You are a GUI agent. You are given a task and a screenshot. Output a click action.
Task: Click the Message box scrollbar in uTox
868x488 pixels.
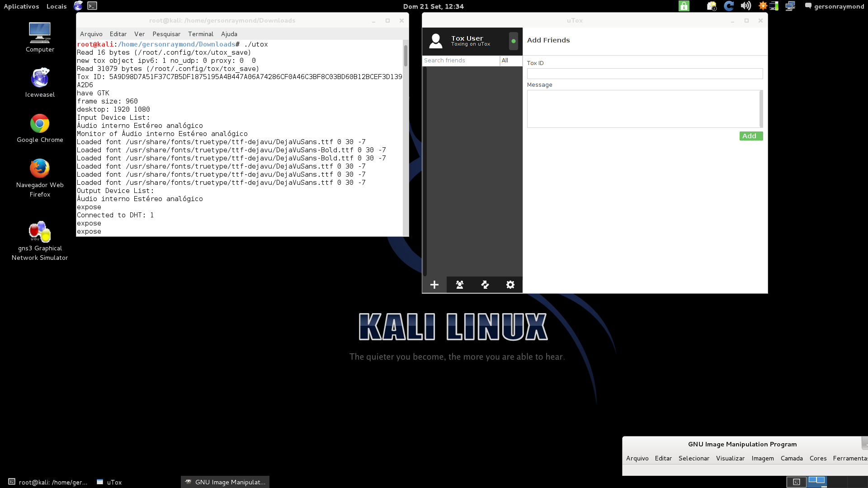point(761,109)
